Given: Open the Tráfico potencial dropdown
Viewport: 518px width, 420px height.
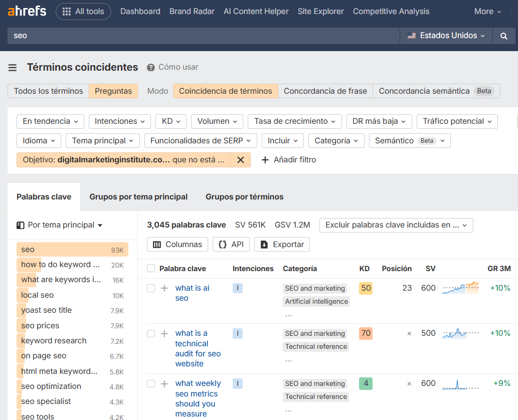Looking at the screenshot, I should tap(457, 121).
